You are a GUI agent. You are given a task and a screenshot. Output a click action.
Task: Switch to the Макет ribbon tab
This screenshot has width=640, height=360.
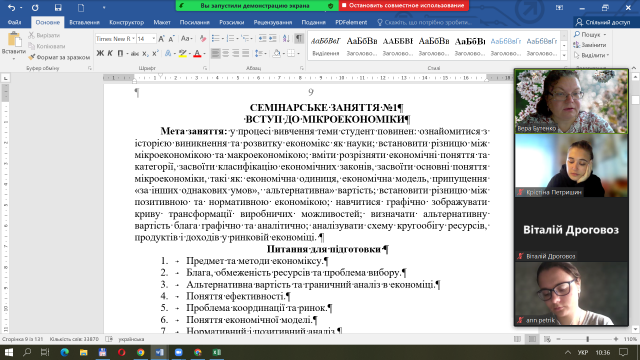coord(162,22)
